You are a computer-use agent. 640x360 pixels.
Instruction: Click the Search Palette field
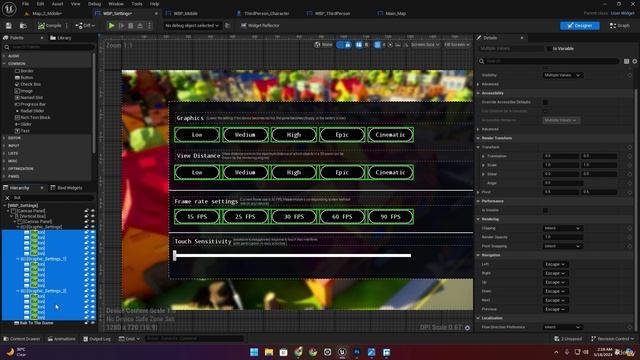(x=48, y=47)
